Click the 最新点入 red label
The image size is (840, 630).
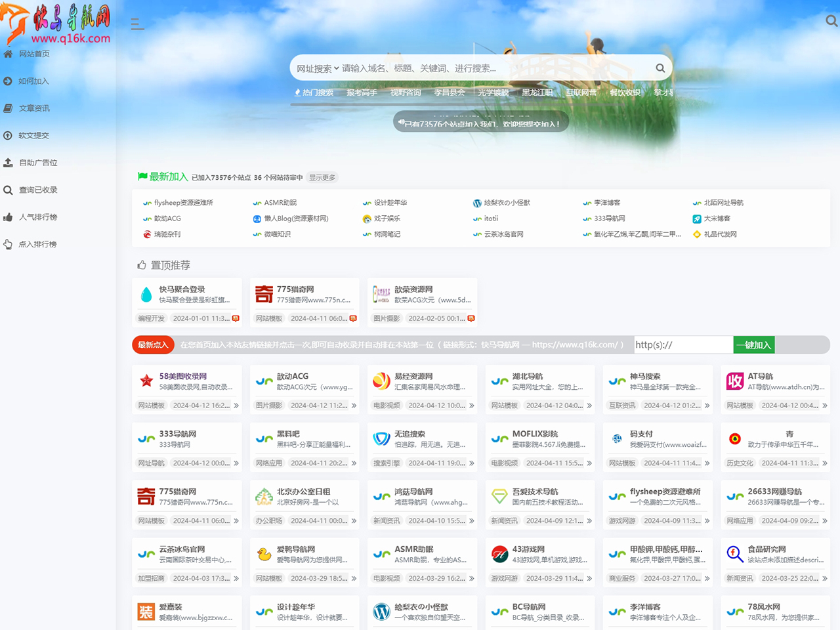pyautogui.click(x=153, y=345)
